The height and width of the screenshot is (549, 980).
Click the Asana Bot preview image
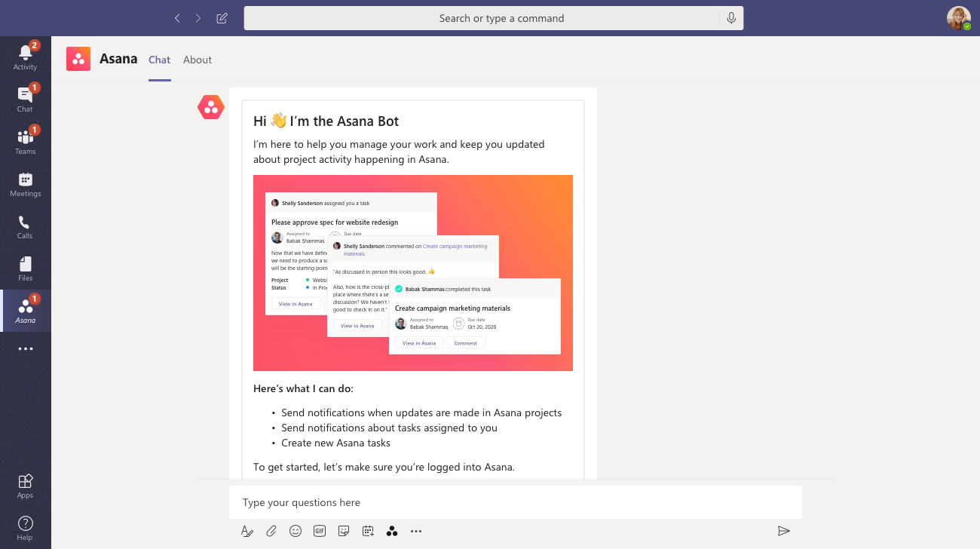click(413, 273)
